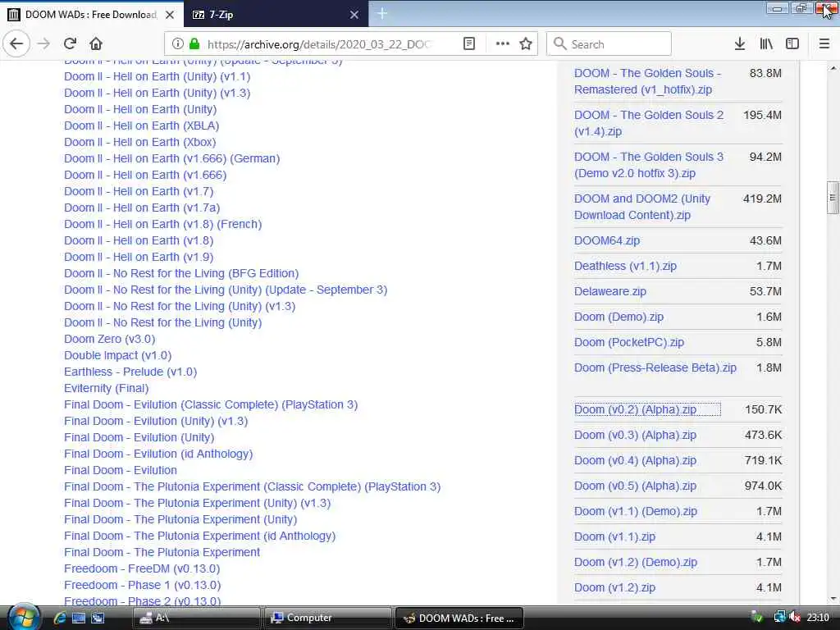Open the Firefox home page
Viewport: 840px width, 630px height.
96,44
